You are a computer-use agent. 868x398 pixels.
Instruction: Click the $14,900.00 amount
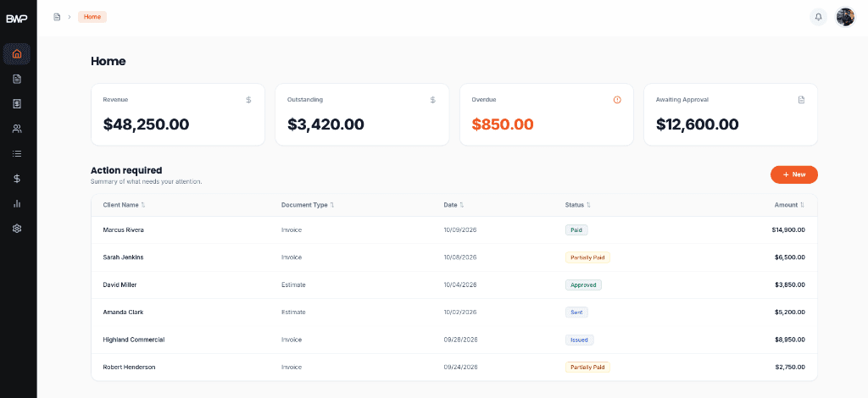tap(788, 230)
